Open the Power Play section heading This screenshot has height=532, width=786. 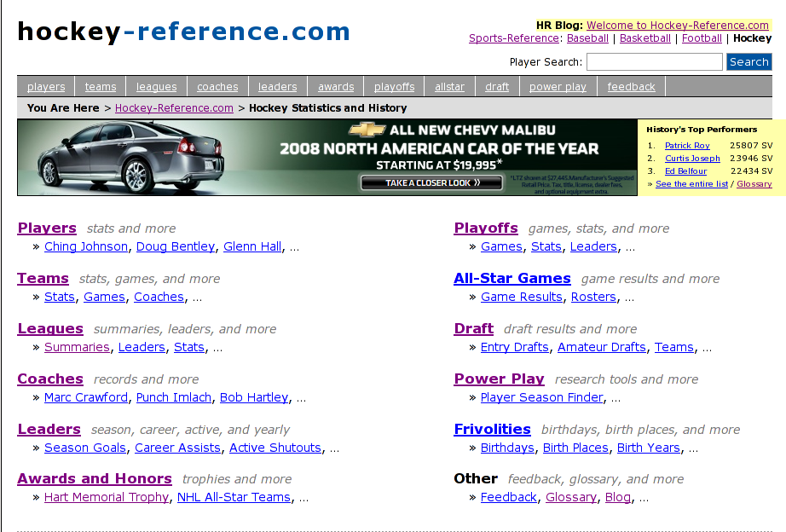point(499,379)
